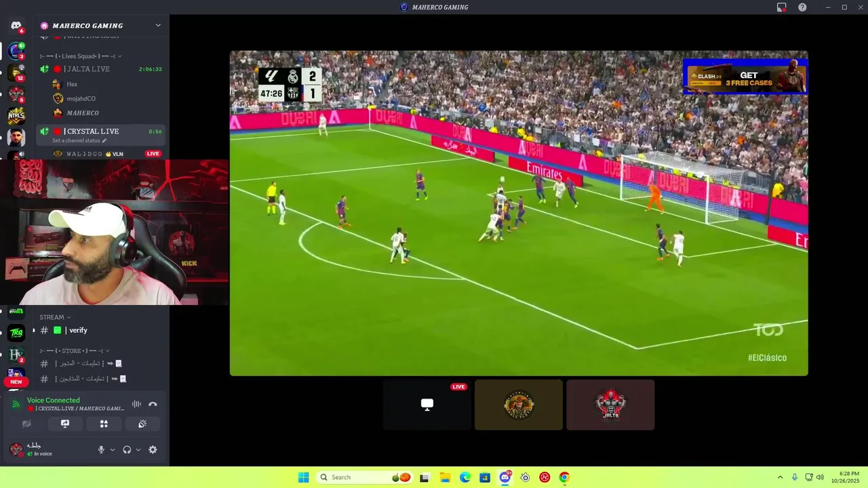Open red mascot server with 5 notifications
Viewport: 868px width, 488px height.
(16, 94)
